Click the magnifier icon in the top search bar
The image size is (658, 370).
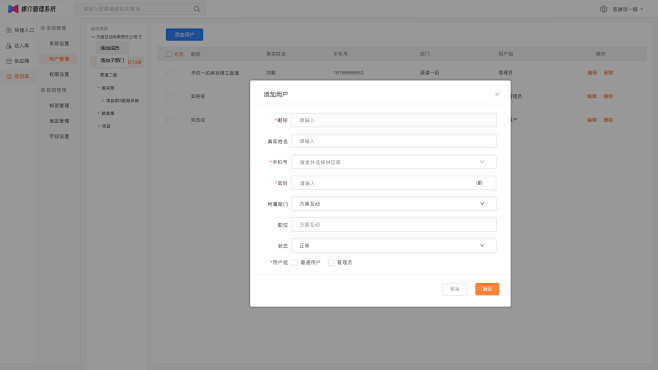click(196, 9)
